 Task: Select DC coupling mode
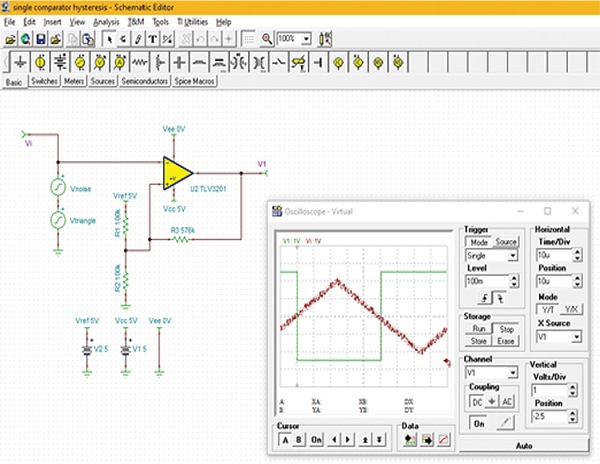tap(475, 401)
